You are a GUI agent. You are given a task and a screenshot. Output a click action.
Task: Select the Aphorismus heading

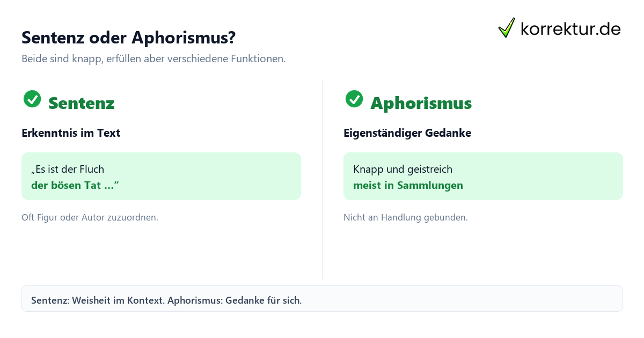(421, 103)
